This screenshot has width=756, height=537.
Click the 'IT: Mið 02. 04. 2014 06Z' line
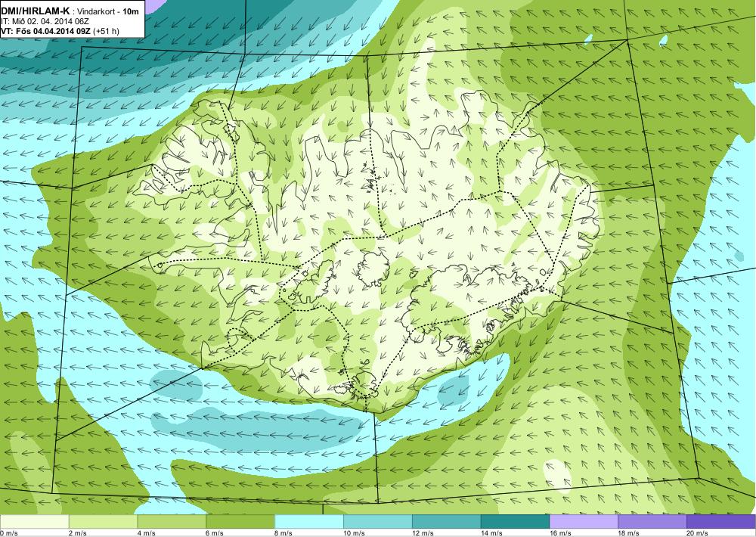[x=45, y=21]
